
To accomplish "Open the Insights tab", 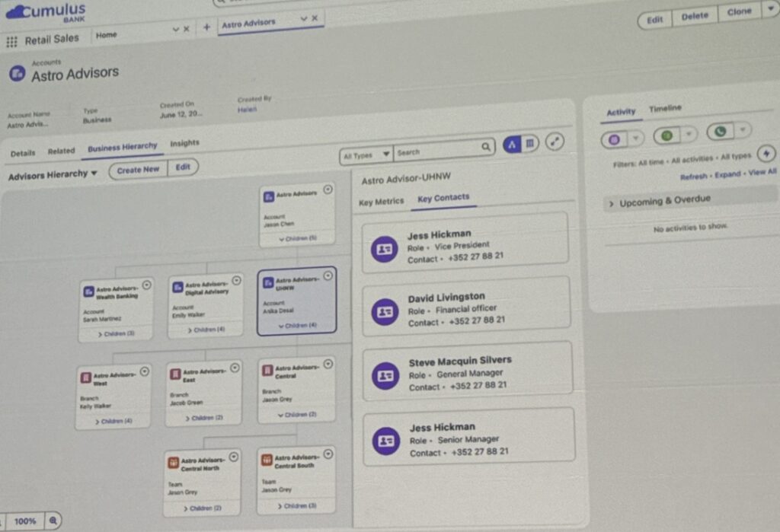I will click(x=184, y=144).
